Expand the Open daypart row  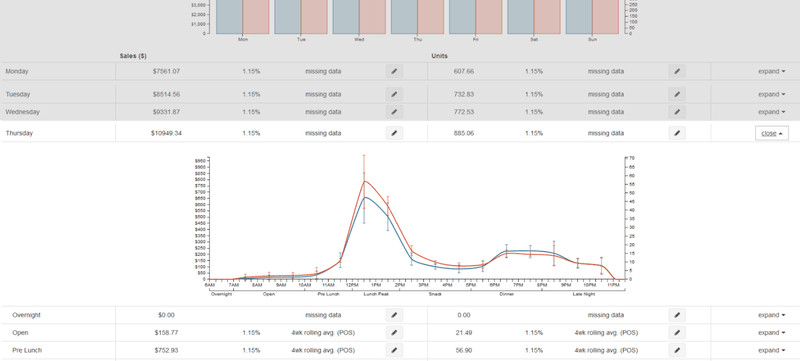pos(771,332)
